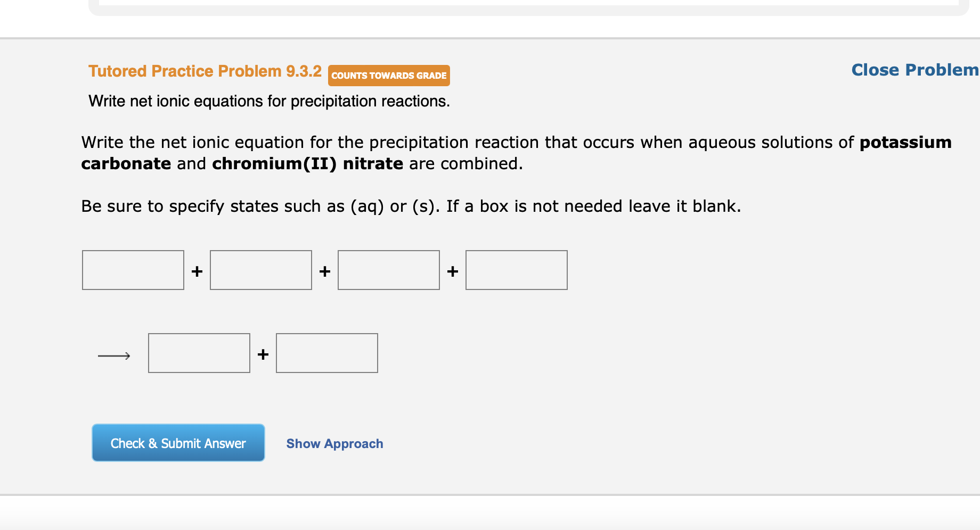
Task: Click the plus sign between third and fourth boxes
Action: 452,271
